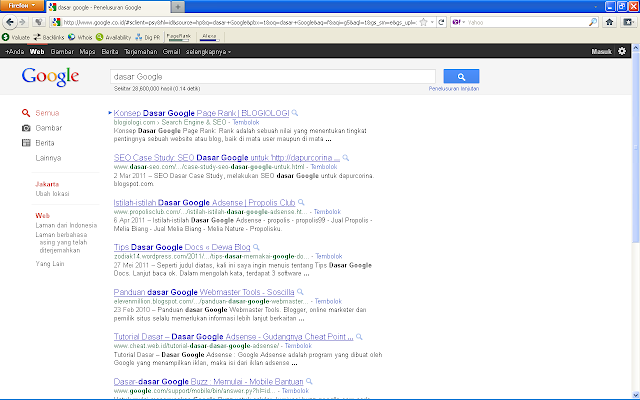Open the Istilah-istilah Dasar Google Adsense result
This screenshot has width=640, height=400.
click(204, 202)
